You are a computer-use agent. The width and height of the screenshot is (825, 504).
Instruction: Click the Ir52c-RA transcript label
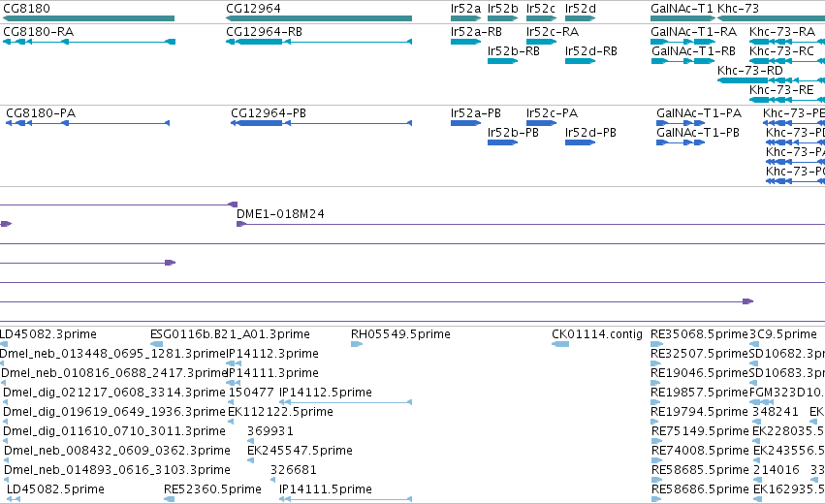553,32
